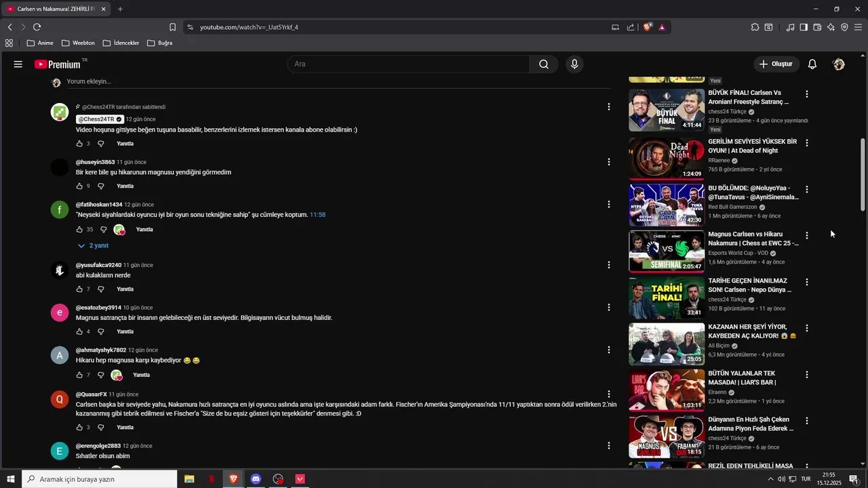Open the At Dead of Night thumbnail
Viewport: 868px width, 488px height.
tap(667, 159)
